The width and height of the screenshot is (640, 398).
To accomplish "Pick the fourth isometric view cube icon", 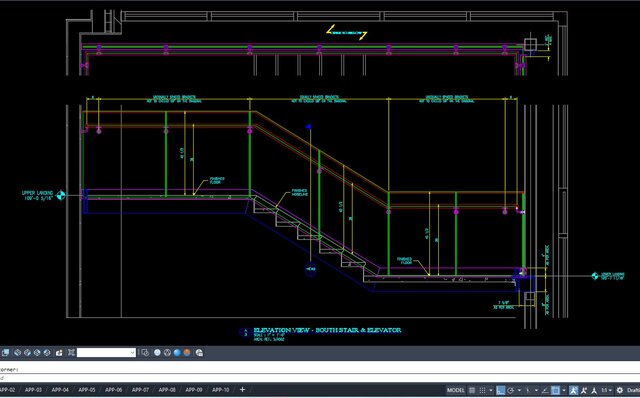I will (x=47, y=353).
